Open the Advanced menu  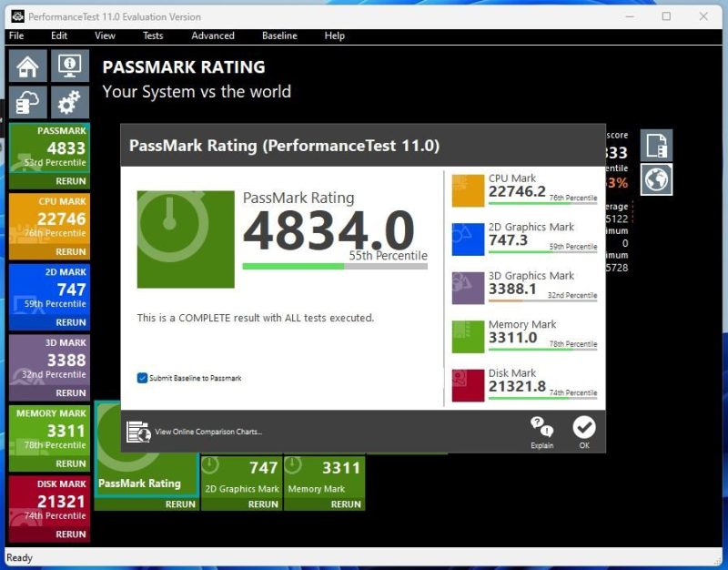212,36
